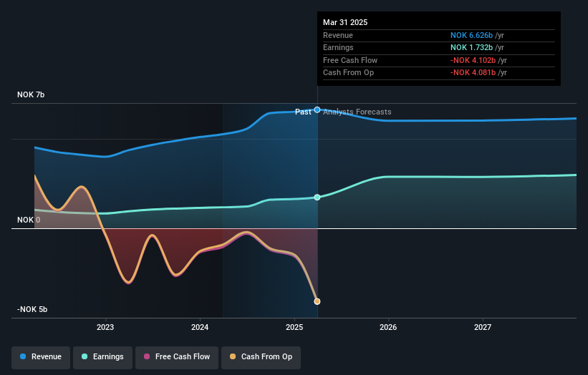Screen dimensions: 588x375
Task: Click the NOK 6.626b revenue value
Action: click(x=471, y=35)
